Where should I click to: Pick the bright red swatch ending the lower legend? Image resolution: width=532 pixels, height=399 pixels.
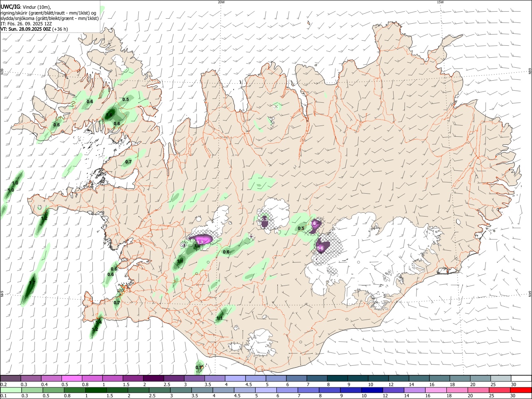coord(521,391)
